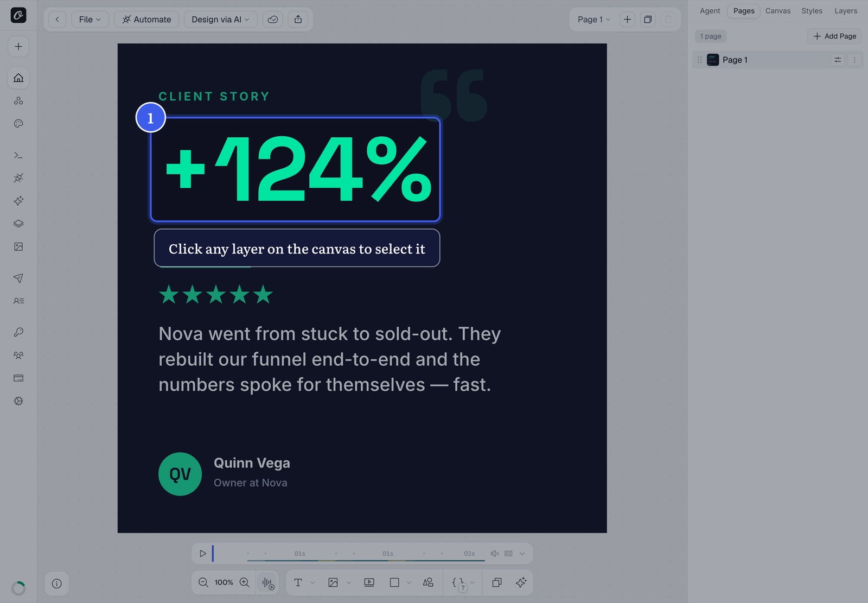This screenshot has height=603, width=868.
Task: Open the stacked layers icon in the sidebar
Action: (18, 224)
